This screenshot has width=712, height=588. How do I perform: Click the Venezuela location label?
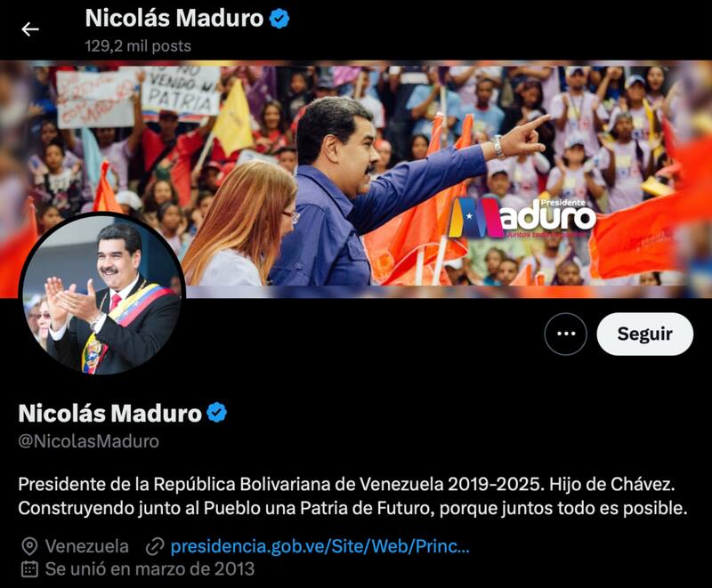86,546
